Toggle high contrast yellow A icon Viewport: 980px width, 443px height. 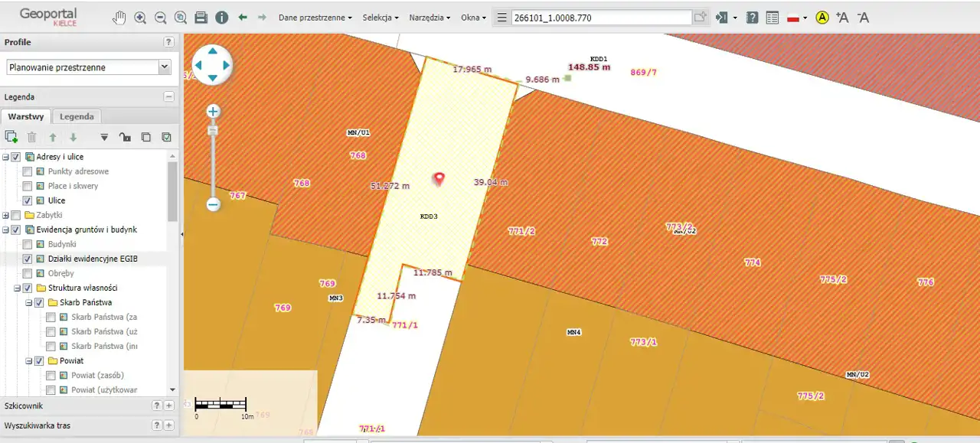point(822,18)
